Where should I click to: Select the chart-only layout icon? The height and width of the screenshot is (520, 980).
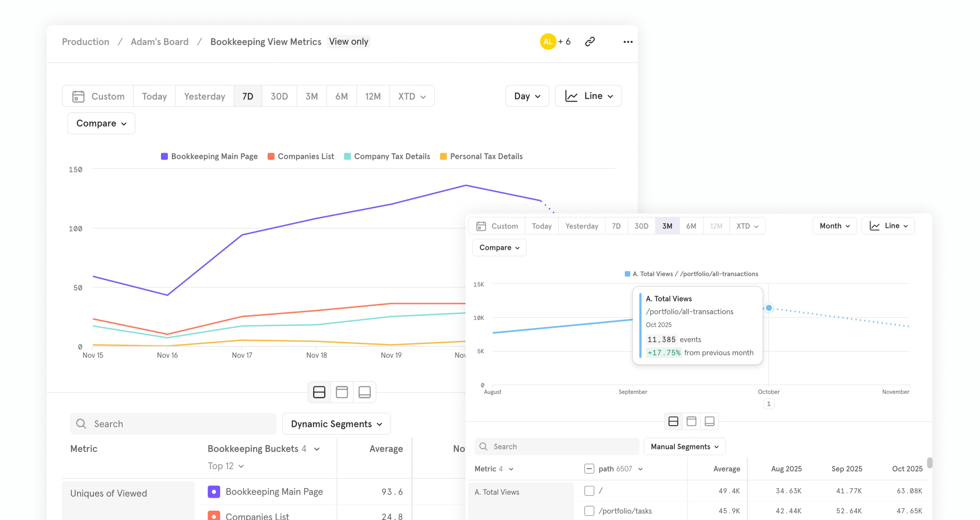(x=342, y=392)
